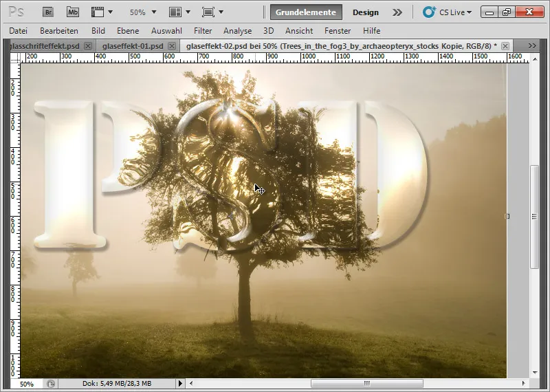Open the Hilfe menu

(x=371, y=31)
